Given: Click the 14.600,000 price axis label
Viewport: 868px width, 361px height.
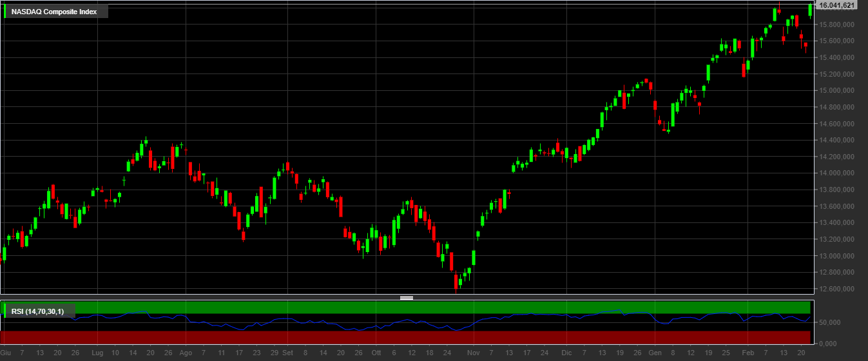Looking at the screenshot, I should (836, 124).
